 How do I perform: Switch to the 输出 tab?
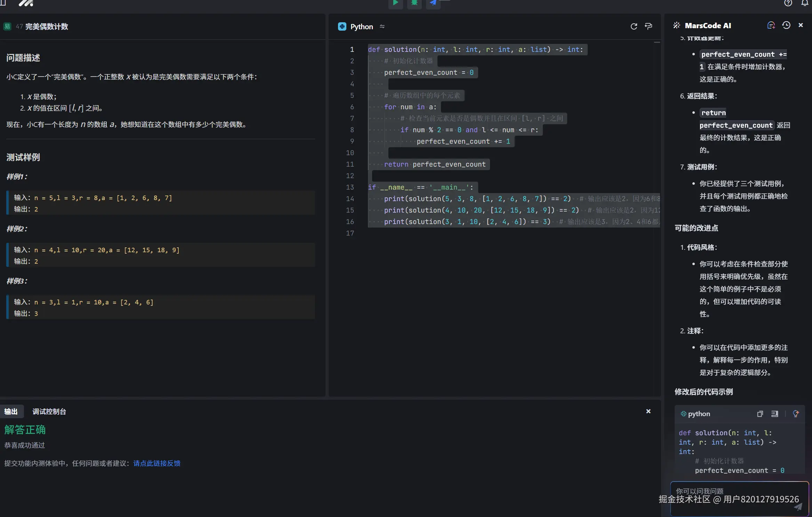(x=11, y=412)
